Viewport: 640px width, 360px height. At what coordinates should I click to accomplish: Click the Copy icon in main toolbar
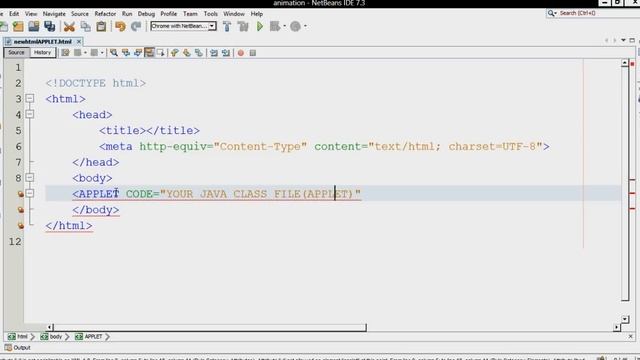[x=85, y=27]
